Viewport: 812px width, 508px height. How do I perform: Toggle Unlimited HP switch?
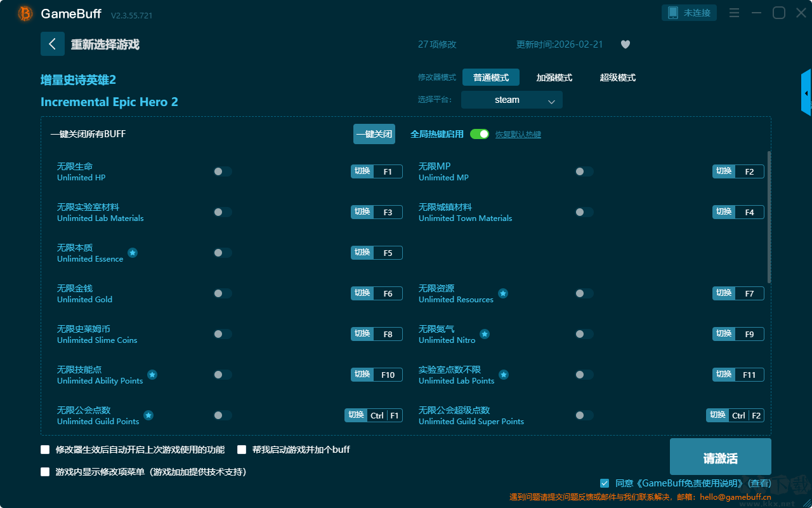tap(223, 171)
